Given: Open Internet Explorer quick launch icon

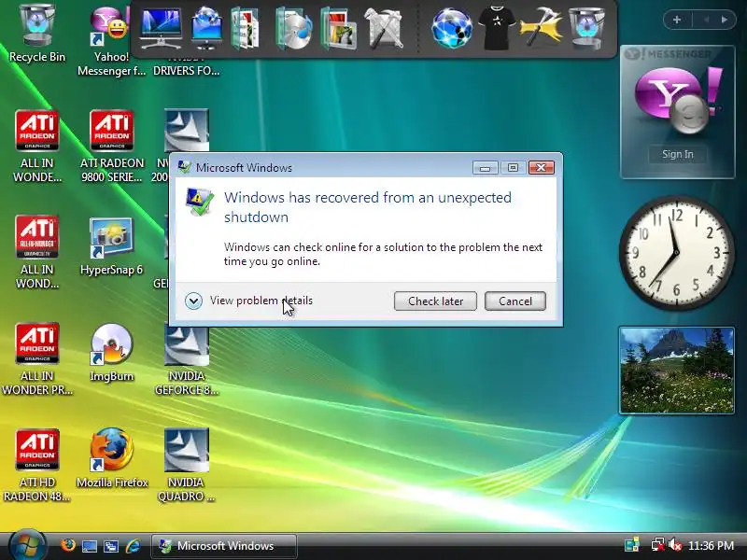Looking at the screenshot, I should pyautogui.click(x=134, y=546).
